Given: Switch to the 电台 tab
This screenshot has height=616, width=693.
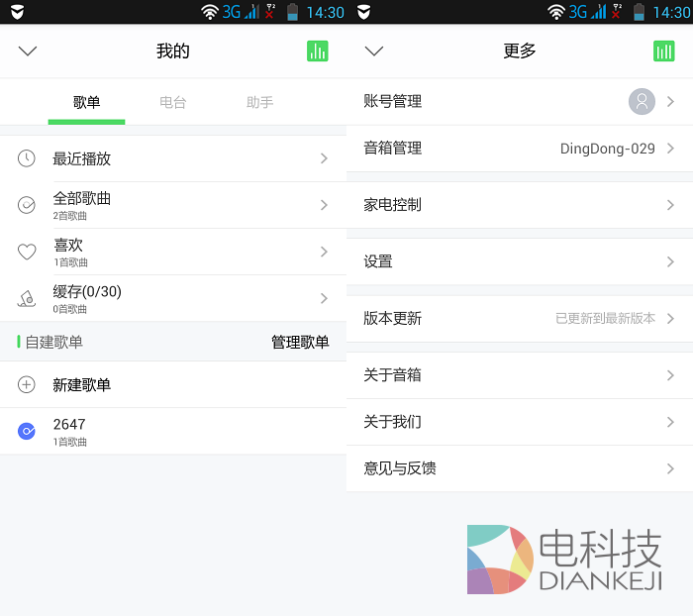Looking at the screenshot, I should (173, 103).
